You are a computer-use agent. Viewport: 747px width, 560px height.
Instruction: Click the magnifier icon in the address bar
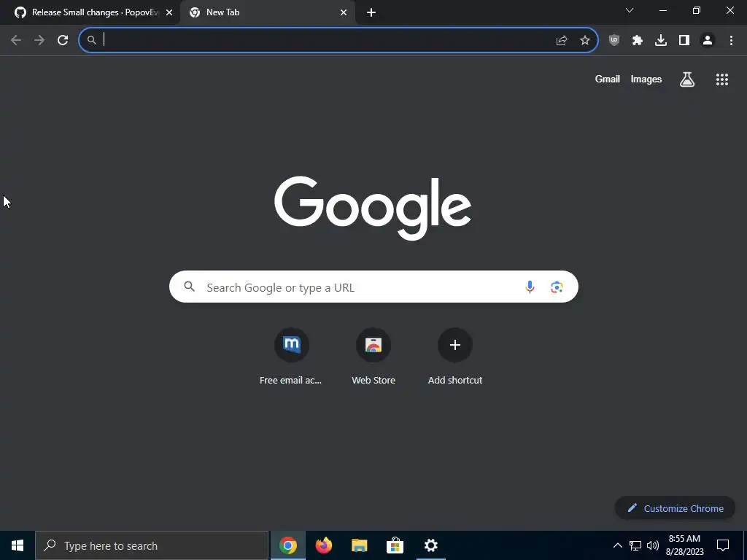91,41
